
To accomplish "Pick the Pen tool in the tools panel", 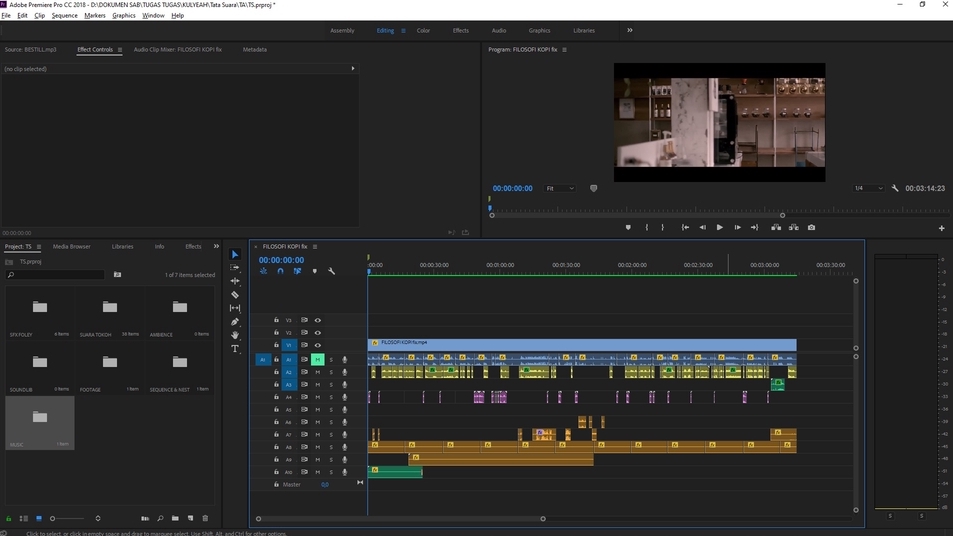I will [x=235, y=322].
